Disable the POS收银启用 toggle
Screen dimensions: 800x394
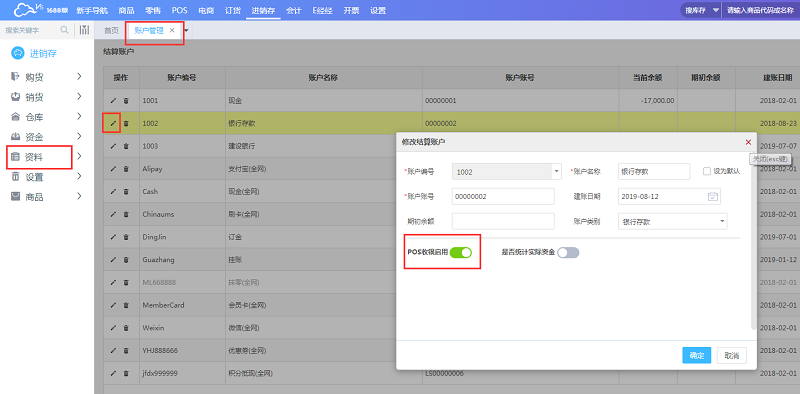tap(461, 252)
